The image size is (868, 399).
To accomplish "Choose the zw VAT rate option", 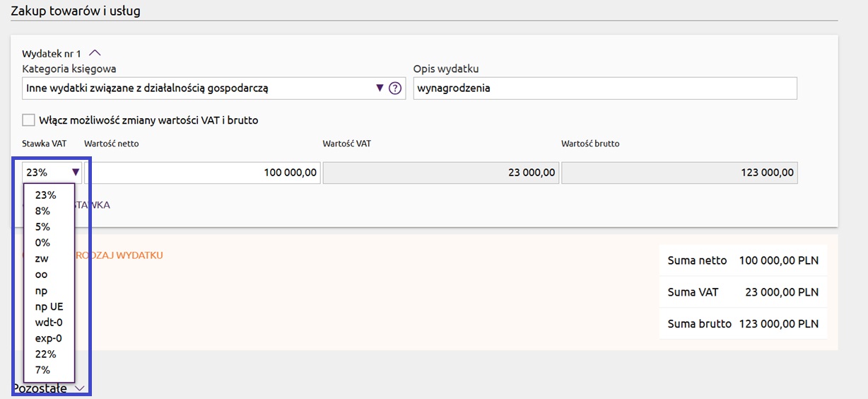I will (42, 259).
